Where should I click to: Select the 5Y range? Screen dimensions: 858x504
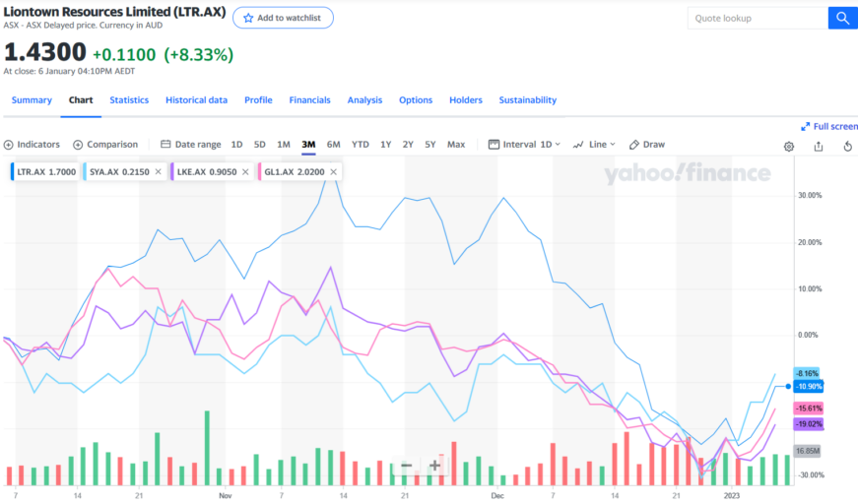click(x=430, y=145)
